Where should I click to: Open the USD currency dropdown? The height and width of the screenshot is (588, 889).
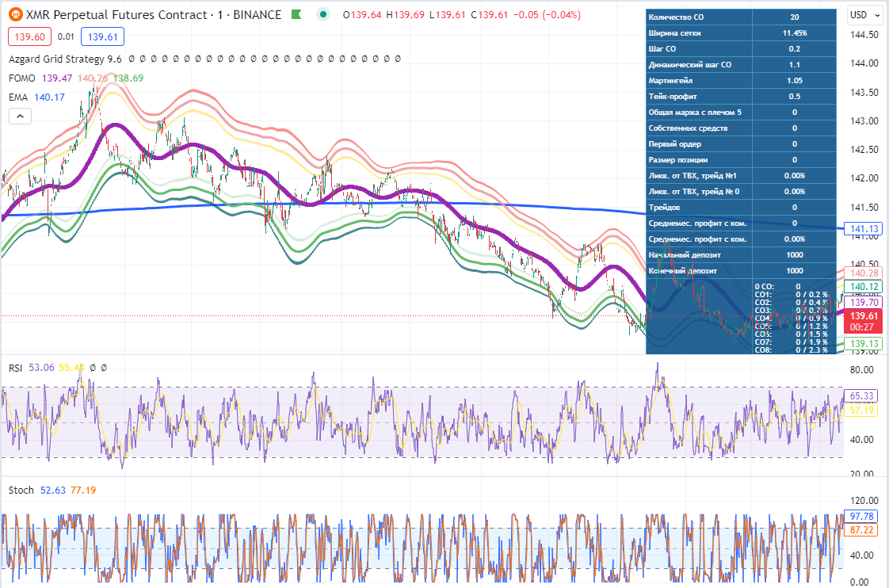tap(864, 14)
